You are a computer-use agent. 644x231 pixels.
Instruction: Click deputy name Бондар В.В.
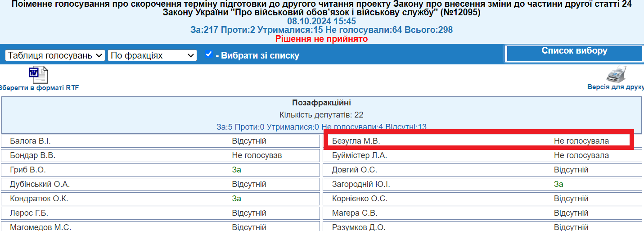click(x=32, y=155)
